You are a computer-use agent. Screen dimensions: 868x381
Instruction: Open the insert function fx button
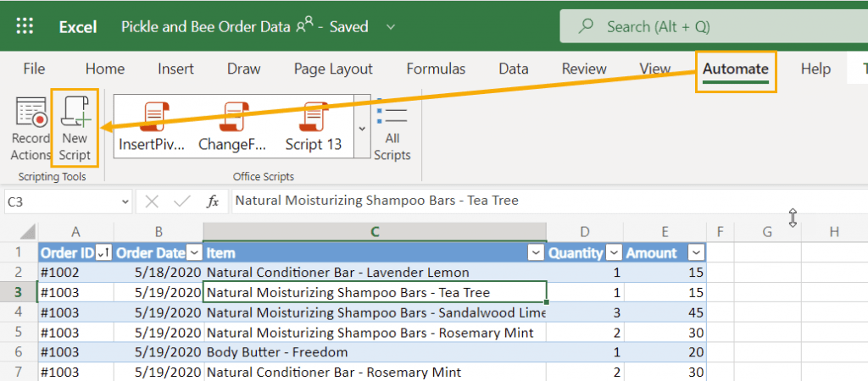pyautogui.click(x=213, y=202)
